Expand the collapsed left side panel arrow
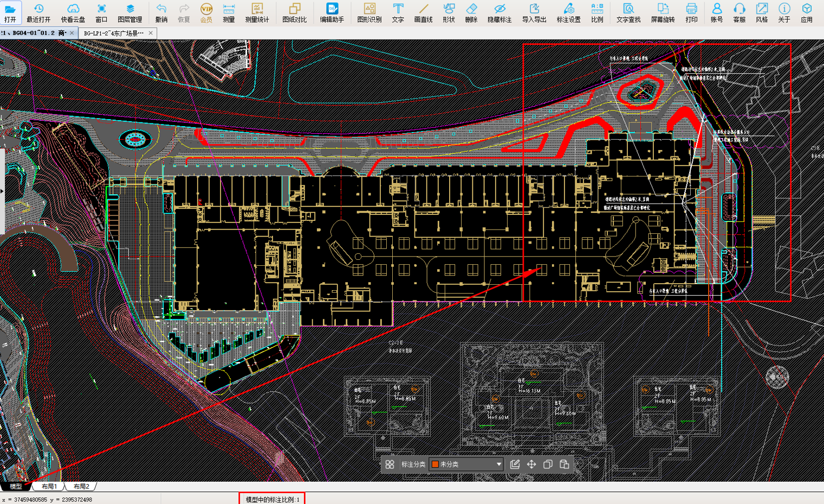The width and height of the screenshot is (824, 504). click(2, 191)
